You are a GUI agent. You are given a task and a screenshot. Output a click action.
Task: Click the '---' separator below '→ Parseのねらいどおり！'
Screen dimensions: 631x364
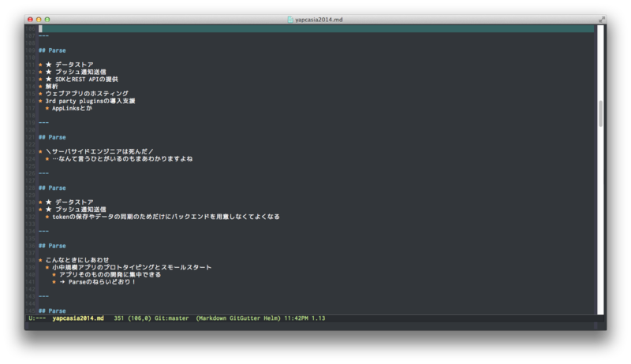(x=43, y=296)
